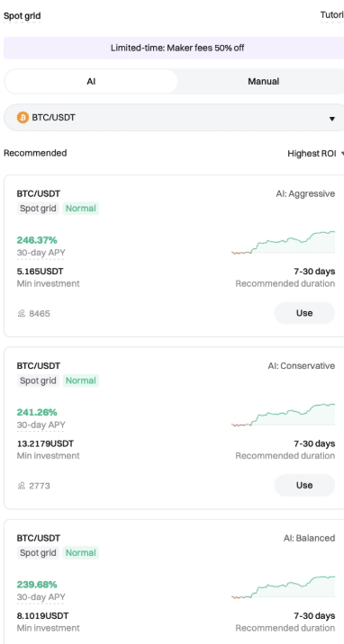Click the users icon beside 8465
344x644 pixels.
pos(22,314)
